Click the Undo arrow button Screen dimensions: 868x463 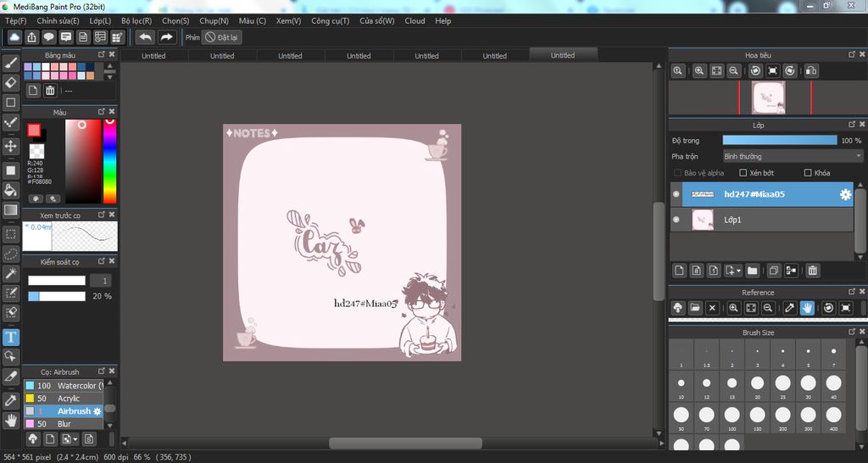point(146,37)
